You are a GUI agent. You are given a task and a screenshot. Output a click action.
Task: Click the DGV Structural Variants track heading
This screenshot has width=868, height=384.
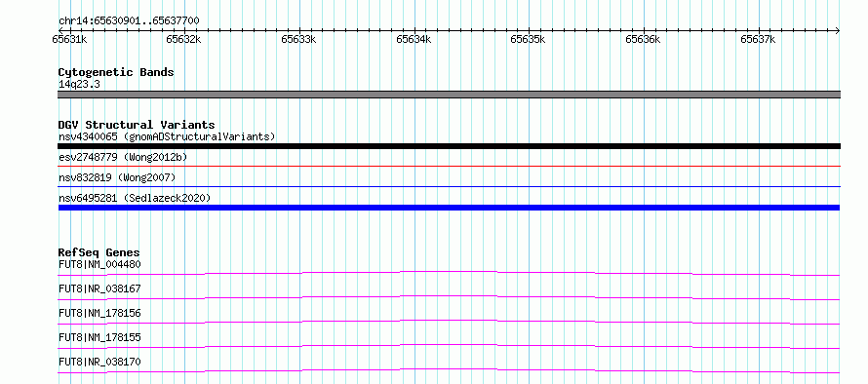click(x=137, y=125)
